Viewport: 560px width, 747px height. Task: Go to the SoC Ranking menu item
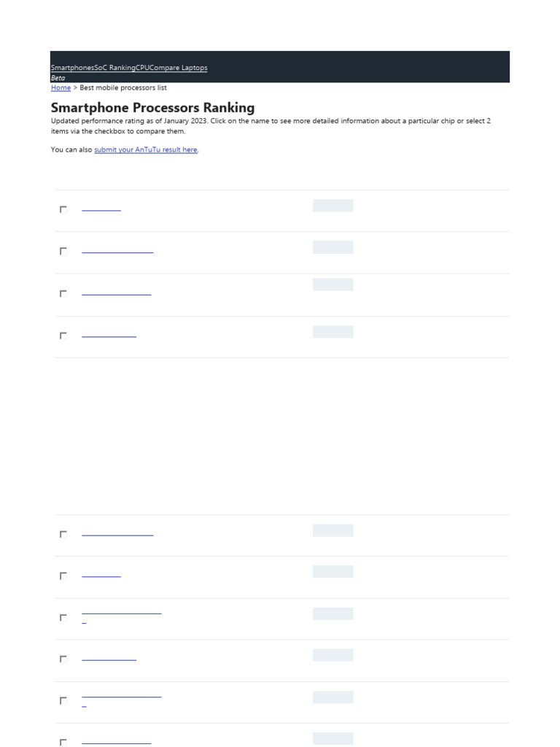point(114,68)
